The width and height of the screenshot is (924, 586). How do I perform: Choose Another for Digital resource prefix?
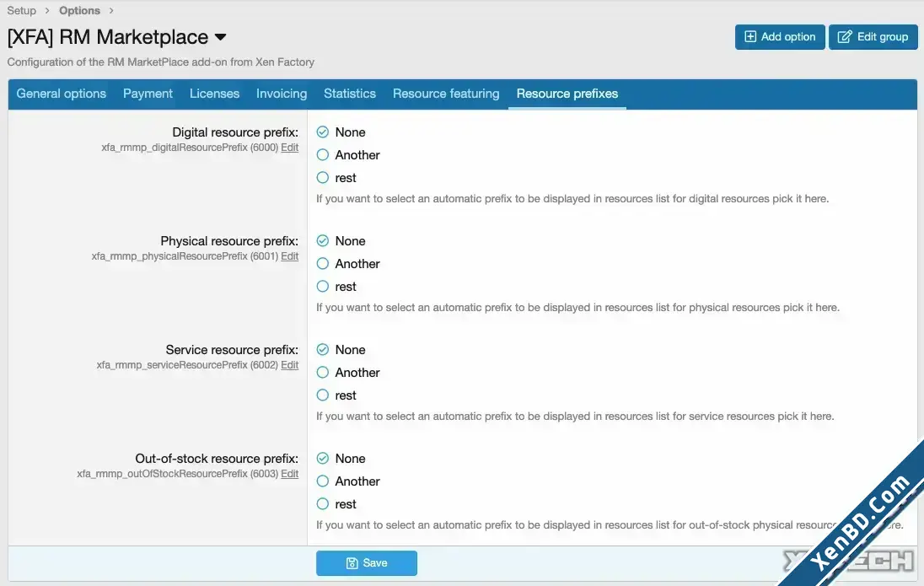pyautogui.click(x=322, y=155)
